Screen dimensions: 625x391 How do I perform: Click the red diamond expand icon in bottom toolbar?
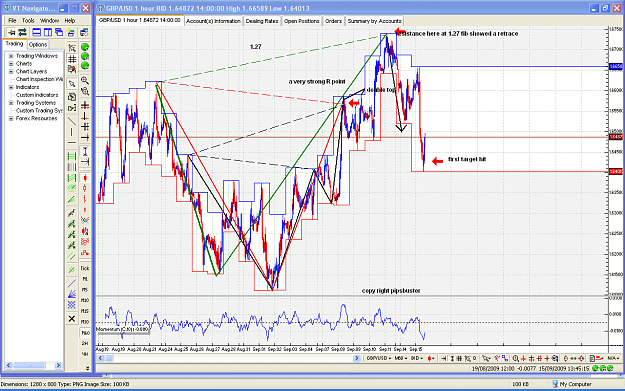[582, 358]
